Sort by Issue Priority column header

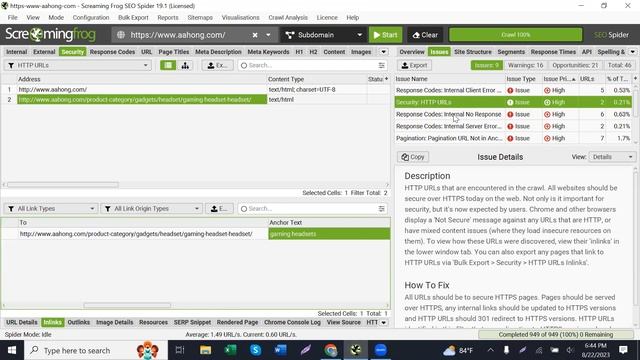pyautogui.click(x=559, y=79)
